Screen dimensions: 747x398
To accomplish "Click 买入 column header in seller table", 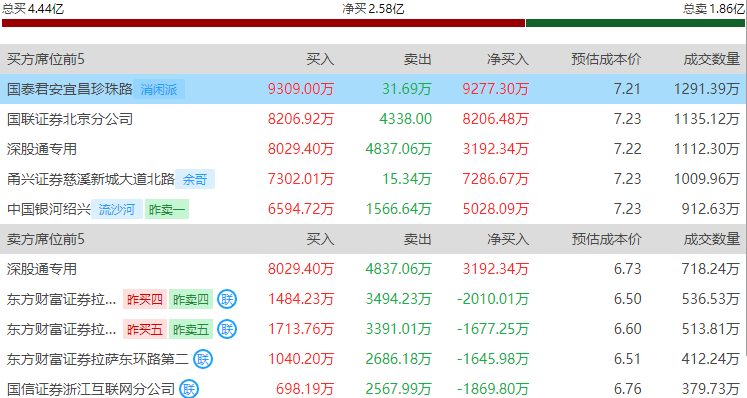I will coord(320,239).
